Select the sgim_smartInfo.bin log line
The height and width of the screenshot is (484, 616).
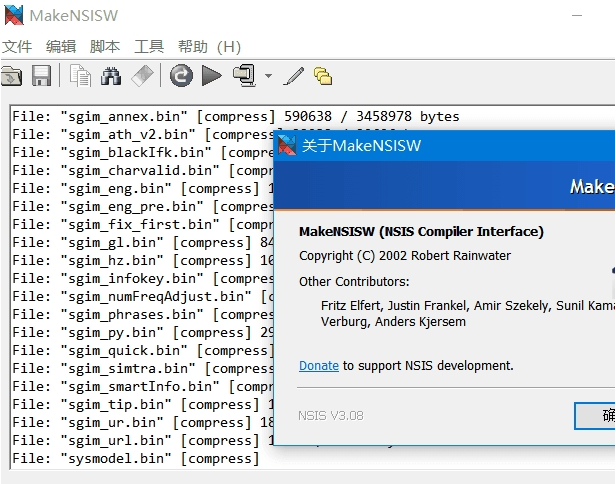[x=143, y=387]
